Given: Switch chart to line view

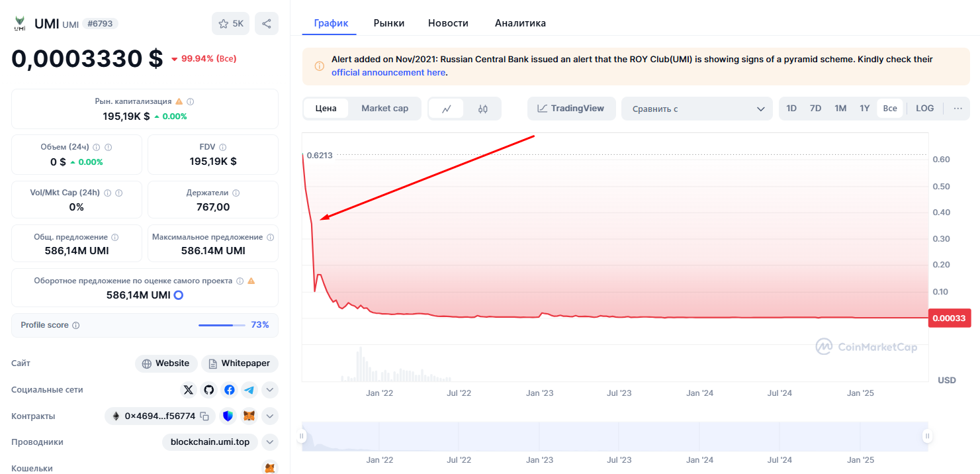Looking at the screenshot, I should [447, 109].
